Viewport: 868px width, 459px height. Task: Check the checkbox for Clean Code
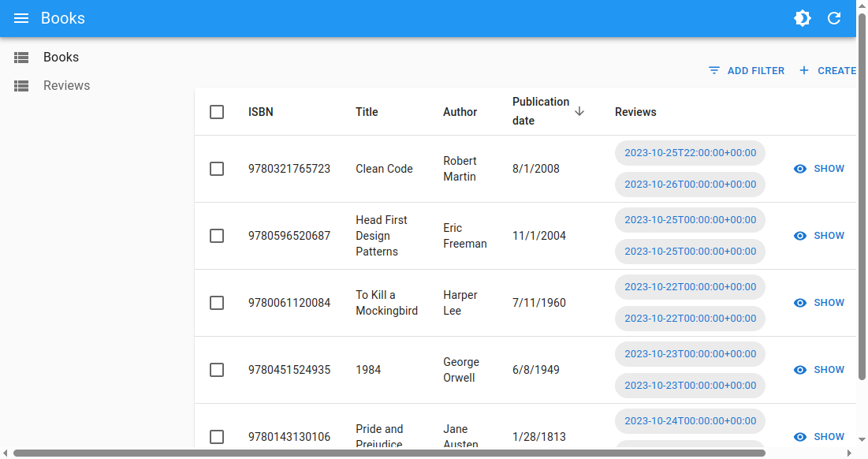(217, 168)
